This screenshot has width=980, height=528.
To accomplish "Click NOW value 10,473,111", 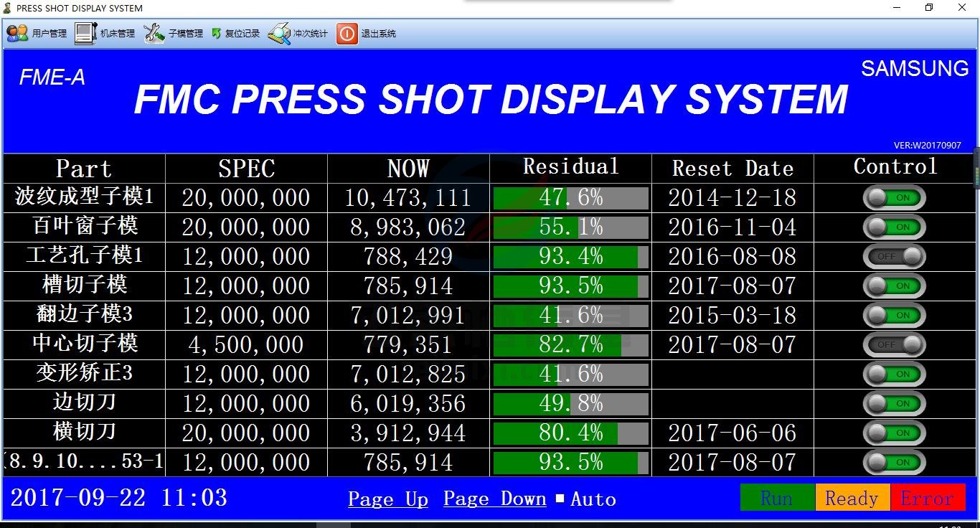I will coord(408,198).
